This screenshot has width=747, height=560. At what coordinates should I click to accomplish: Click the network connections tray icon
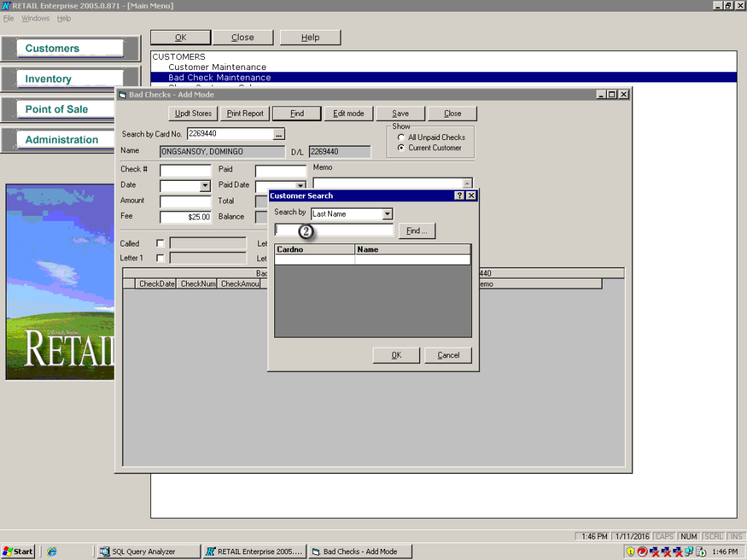pyautogui.click(x=689, y=551)
